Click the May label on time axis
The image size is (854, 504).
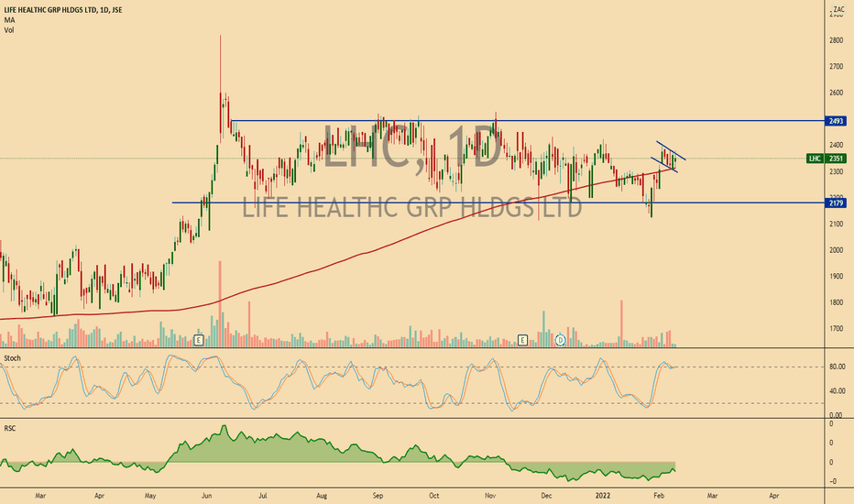[150, 496]
